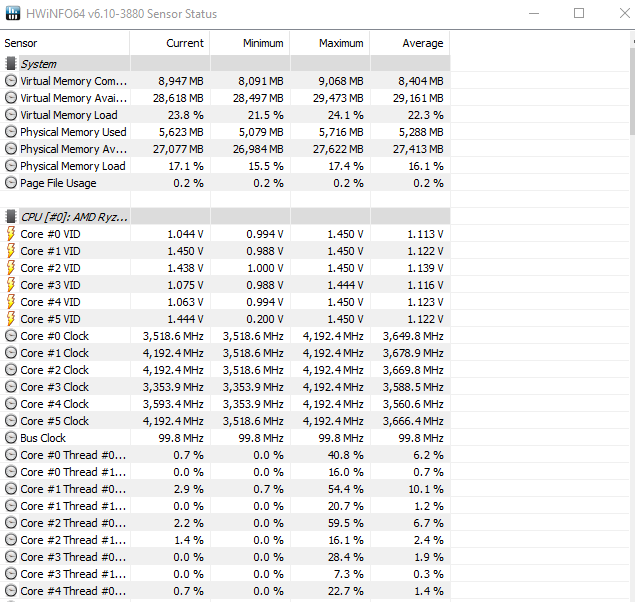Viewport: 635px width, 602px height.
Task: Click the Core #0 Thread #1... row label
Action: pyautogui.click(x=73, y=472)
